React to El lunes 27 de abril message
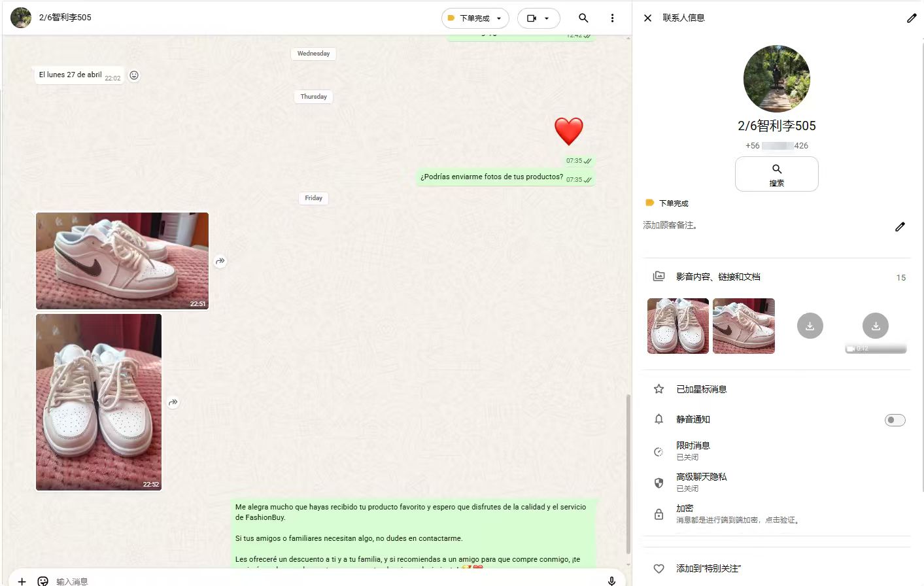This screenshot has height=586, width=924. (x=134, y=75)
